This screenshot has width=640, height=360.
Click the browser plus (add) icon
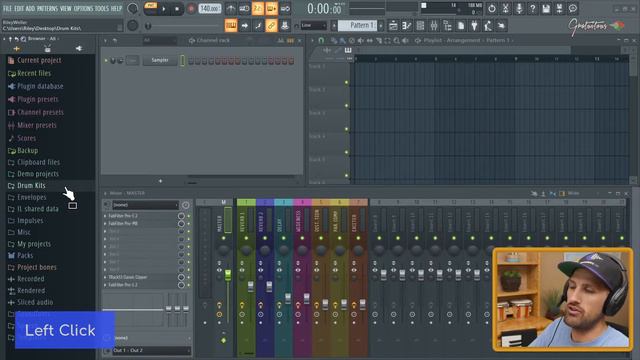coord(17,49)
